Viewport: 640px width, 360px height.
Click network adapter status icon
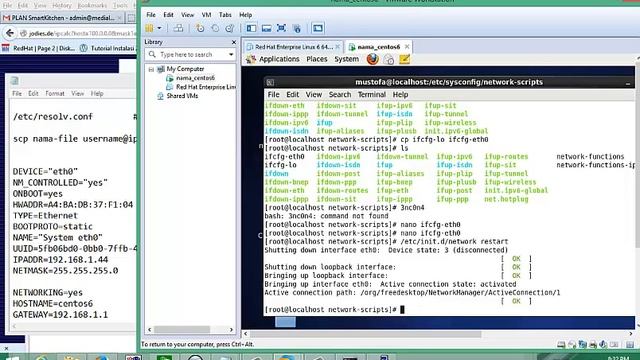[x=582, y=344]
